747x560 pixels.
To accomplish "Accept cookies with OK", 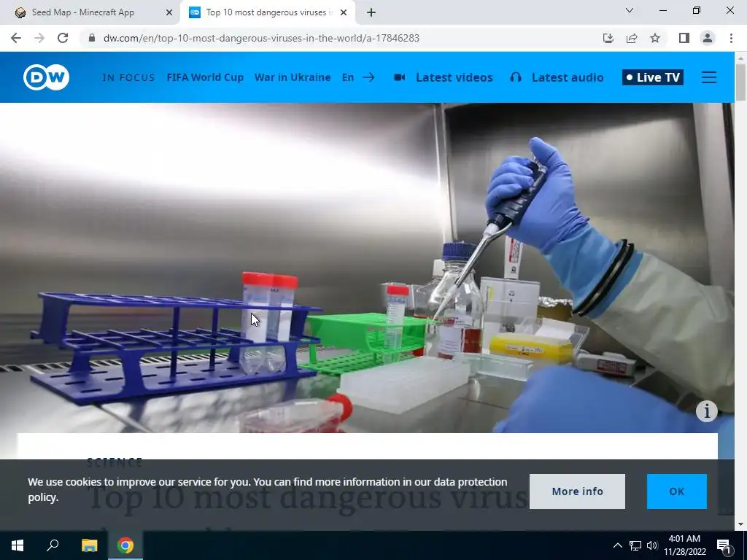I will 676,491.
